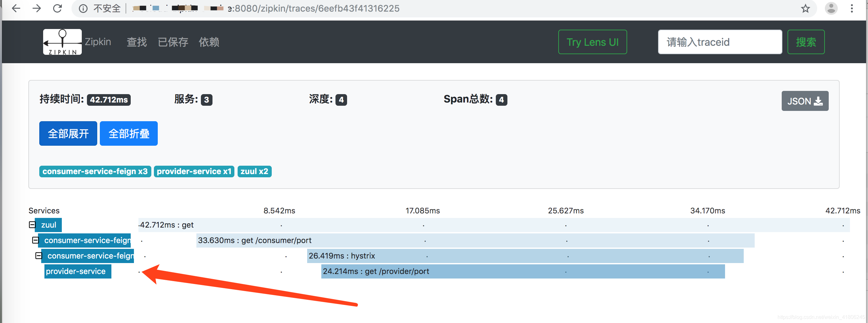Image resolution: width=868 pixels, height=323 pixels.
Task: Select the provider-service service label
Action: [x=78, y=272]
